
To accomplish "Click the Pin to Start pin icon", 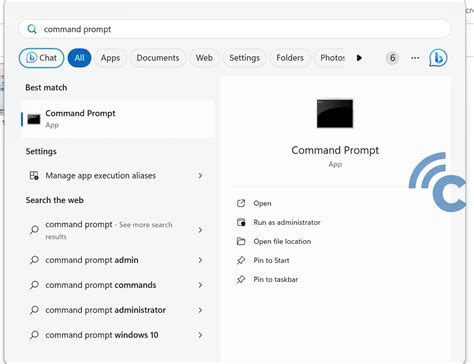I will point(241,260).
